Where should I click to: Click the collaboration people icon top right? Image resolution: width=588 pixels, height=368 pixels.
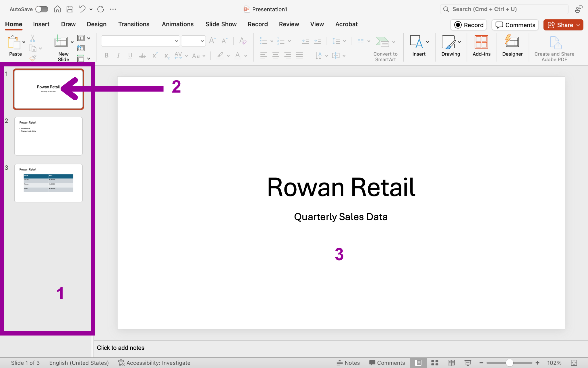coord(579,9)
